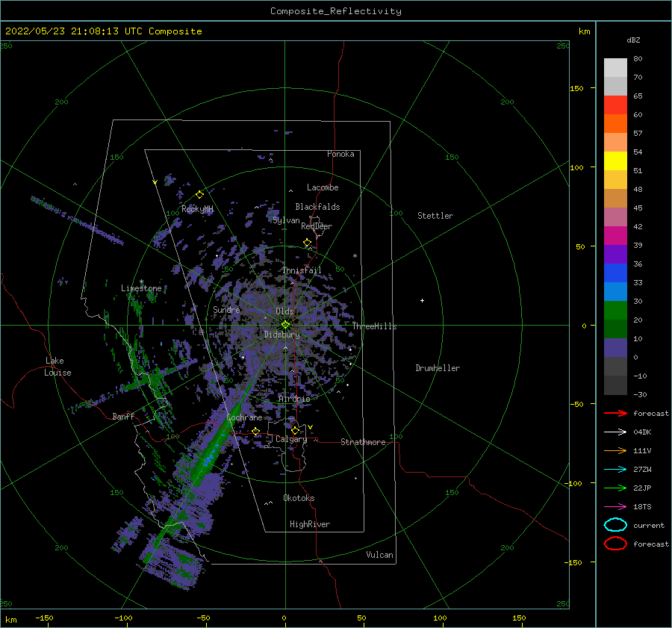
Task: Click the bright green 30-20 dBZ swatch
Action: 615,311
